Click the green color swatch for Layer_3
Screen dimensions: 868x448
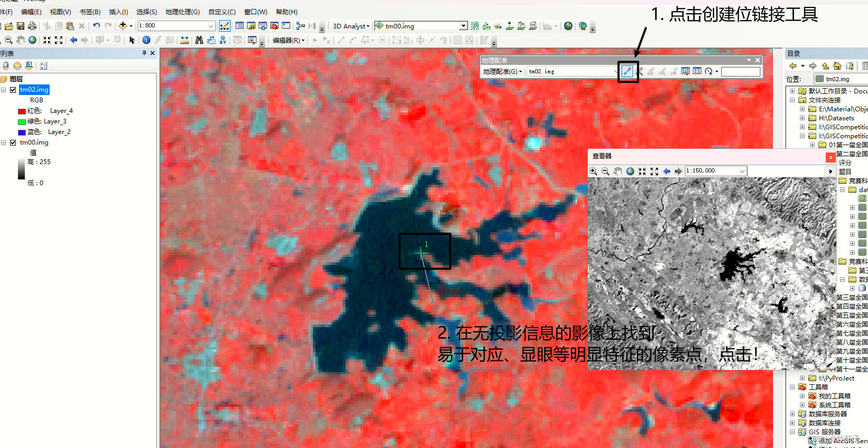[22, 122]
